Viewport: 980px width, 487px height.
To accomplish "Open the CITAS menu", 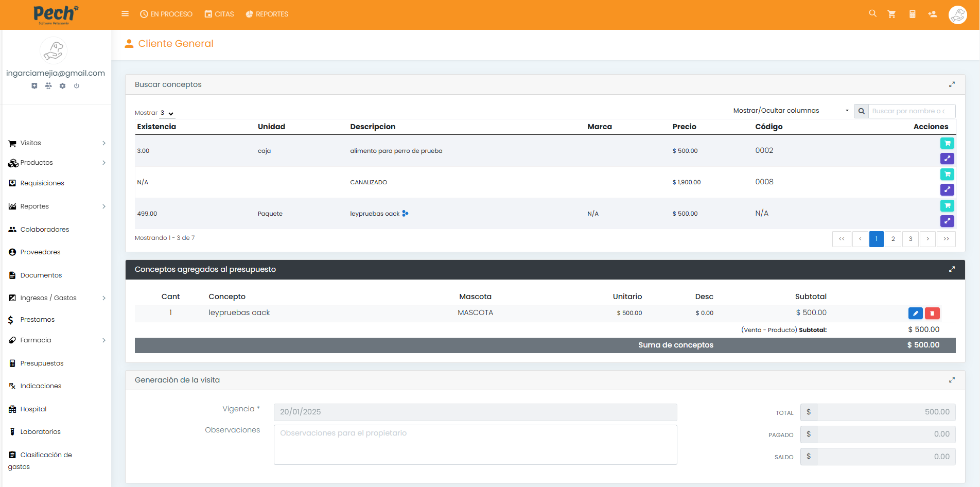I will [219, 14].
